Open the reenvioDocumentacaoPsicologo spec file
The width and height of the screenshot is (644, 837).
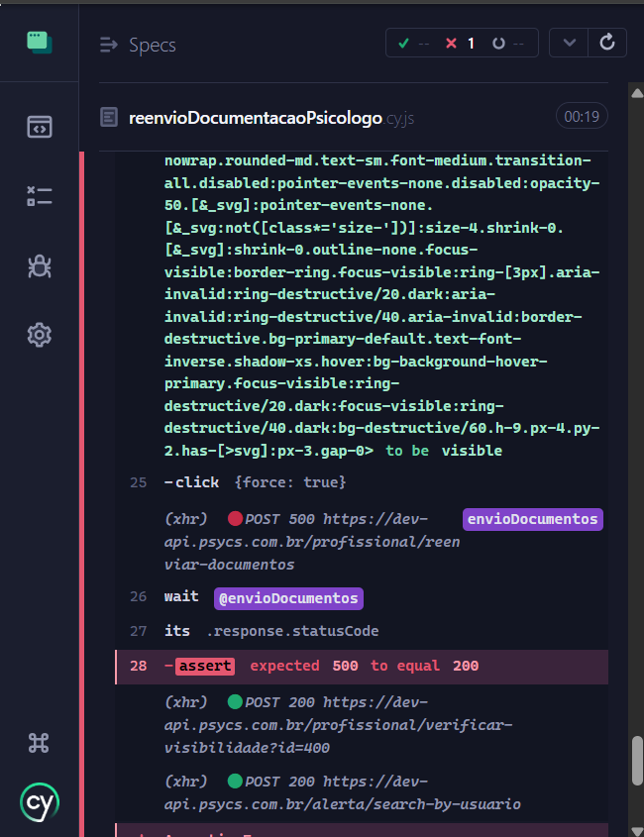tap(256, 118)
